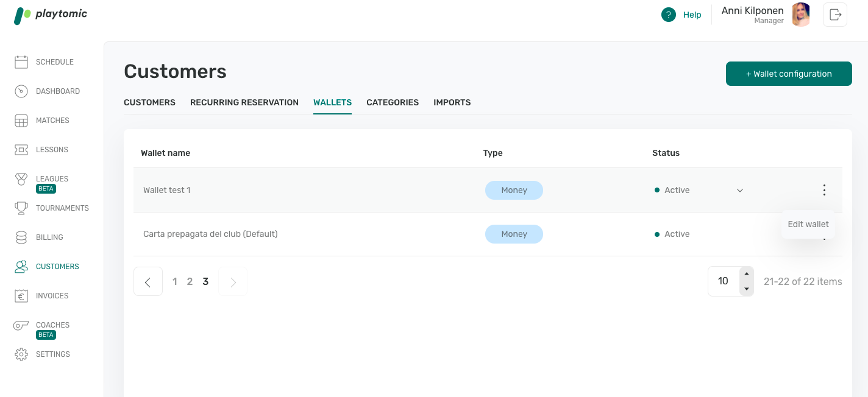Click the + Wallet configuration button

(x=789, y=73)
